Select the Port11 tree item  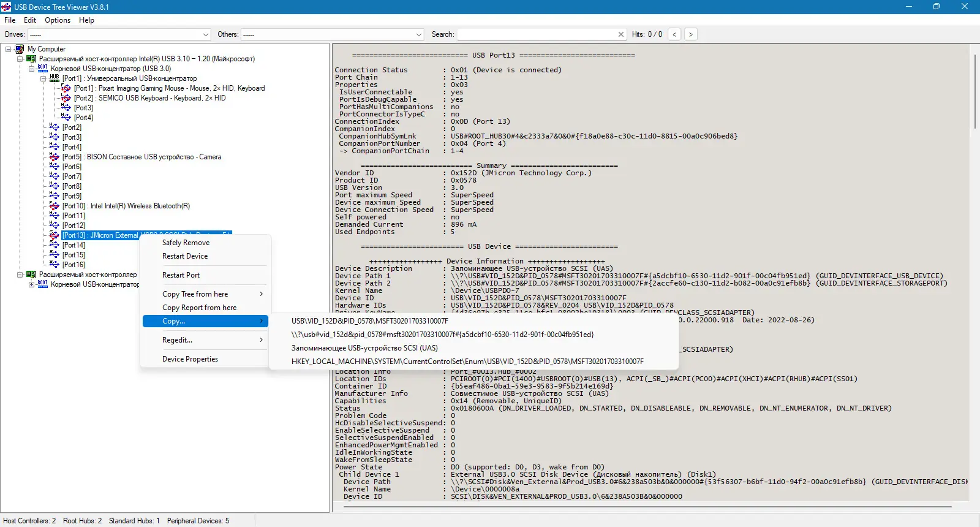click(73, 216)
